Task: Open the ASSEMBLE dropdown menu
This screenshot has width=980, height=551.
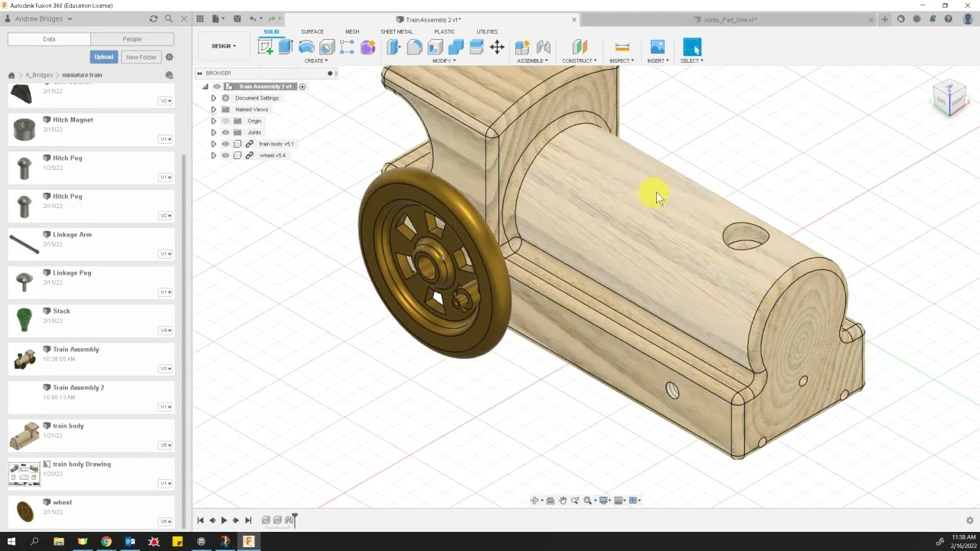Action: (x=532, y=60)
